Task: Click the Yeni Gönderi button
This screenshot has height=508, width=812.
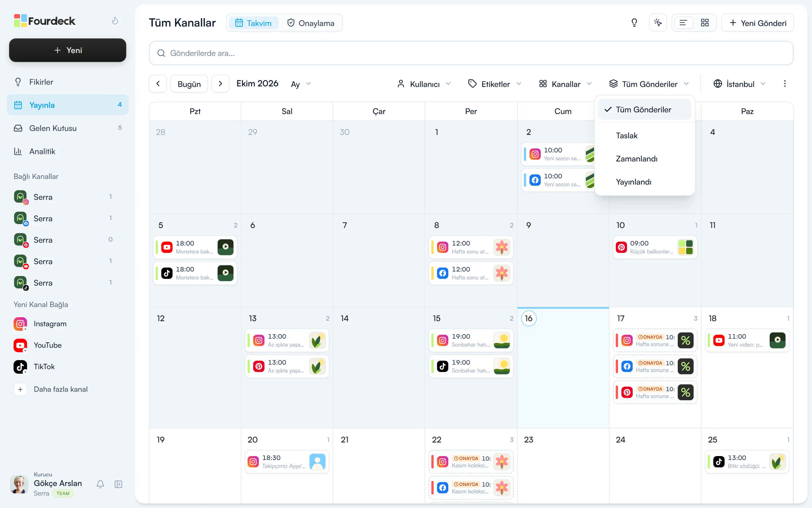Action: 757,23
